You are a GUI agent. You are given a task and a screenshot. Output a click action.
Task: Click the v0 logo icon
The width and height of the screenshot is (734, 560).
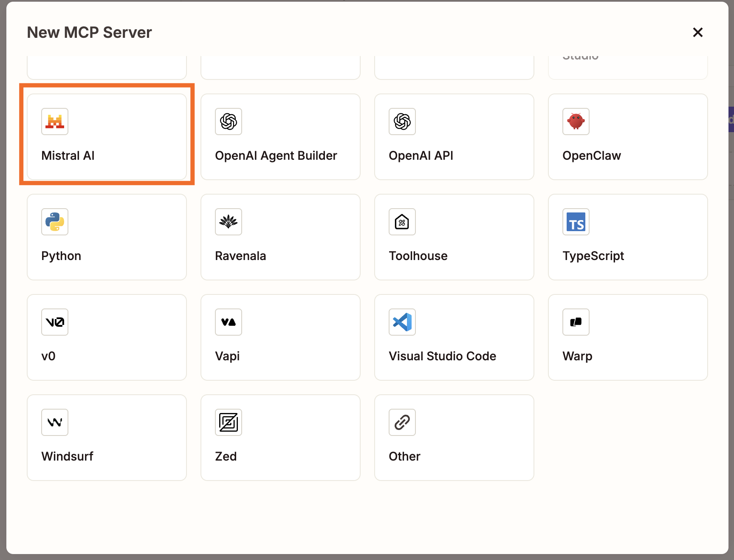click(x=55, y=322)
